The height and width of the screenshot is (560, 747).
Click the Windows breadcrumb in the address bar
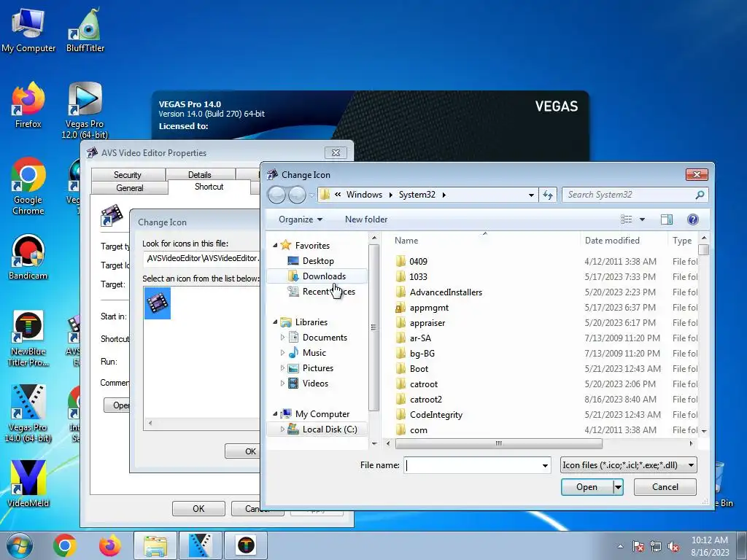point(364,195)
